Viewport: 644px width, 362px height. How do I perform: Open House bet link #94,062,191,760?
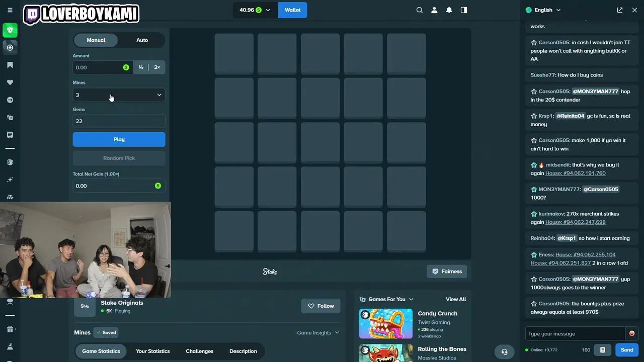point(576,173)
